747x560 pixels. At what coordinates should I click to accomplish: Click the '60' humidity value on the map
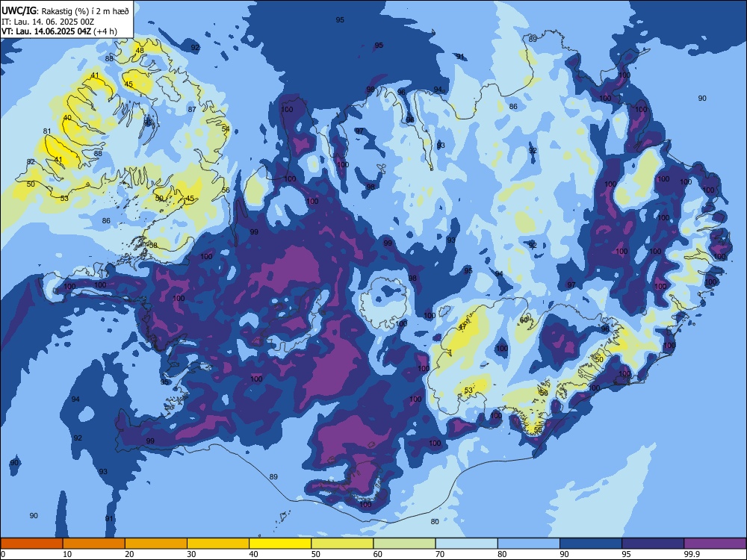click(524, 320)
